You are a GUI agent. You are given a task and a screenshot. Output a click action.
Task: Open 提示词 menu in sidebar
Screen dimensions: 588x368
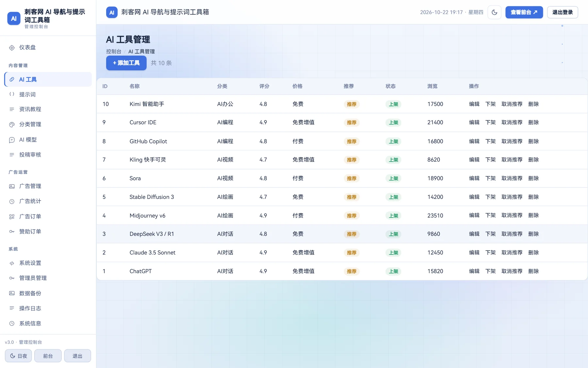click(x=48, y=94)
